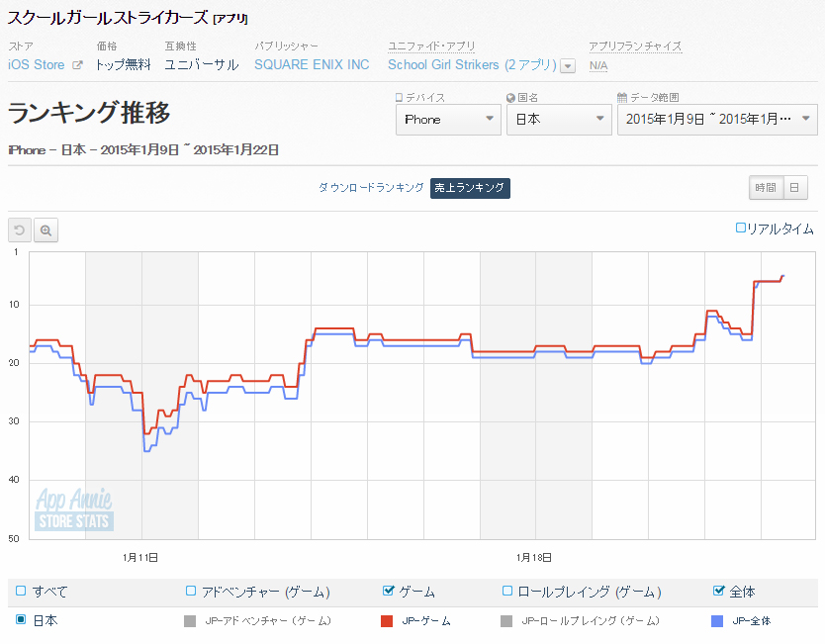
Task: Click the magnifier zoom icon above chart
Action: pos(46,230)
